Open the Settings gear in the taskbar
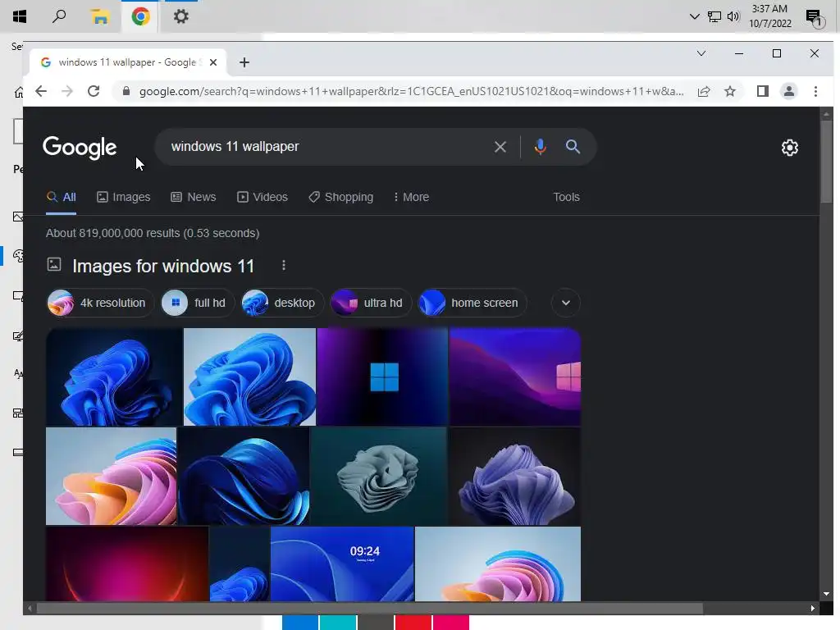This screenshot has height=630, width=840. click(x=181, y=16)
